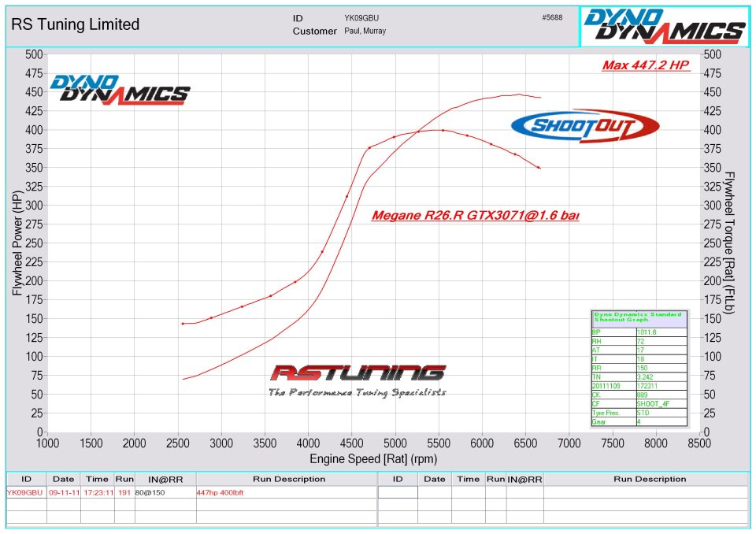The width and height of the screenshot is (756, 534).
Task: Click the Dyno Dynamics logo inside the chart
Action: (120, 89)
